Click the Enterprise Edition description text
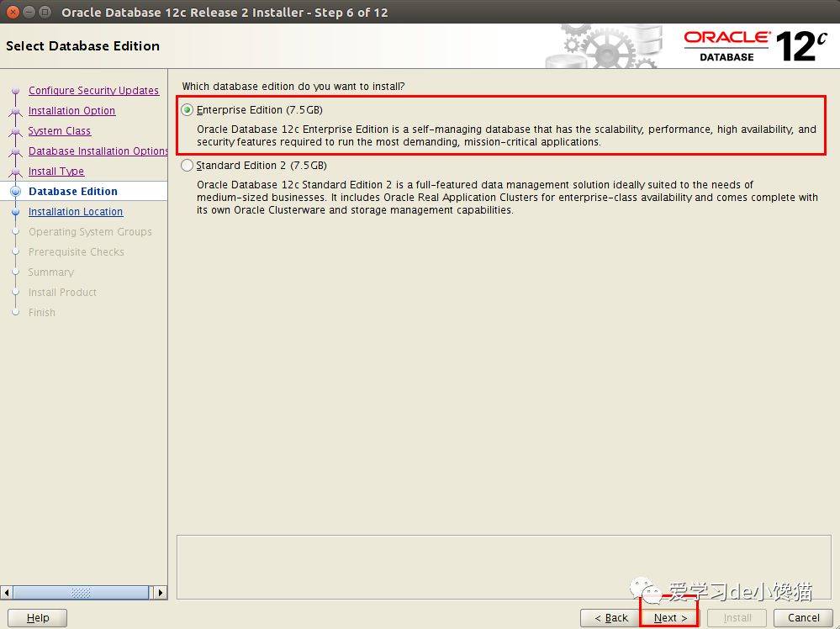 click(x=506, y=135)
